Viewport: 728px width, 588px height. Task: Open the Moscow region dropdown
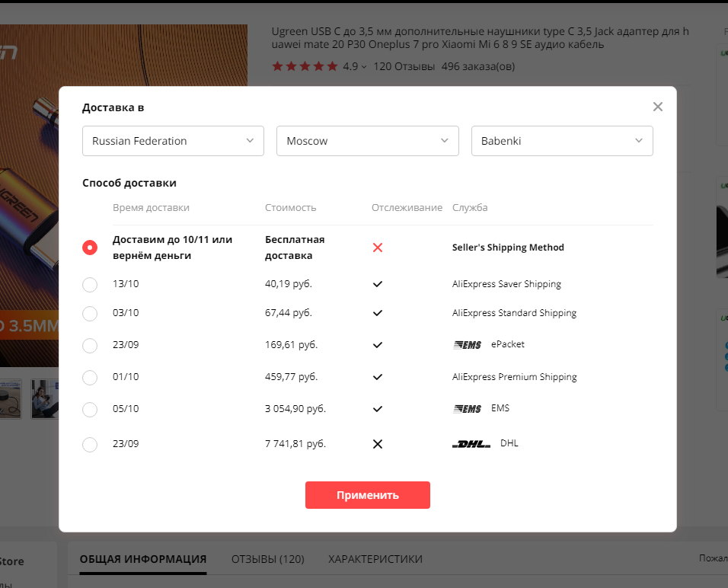pos(368,141)
